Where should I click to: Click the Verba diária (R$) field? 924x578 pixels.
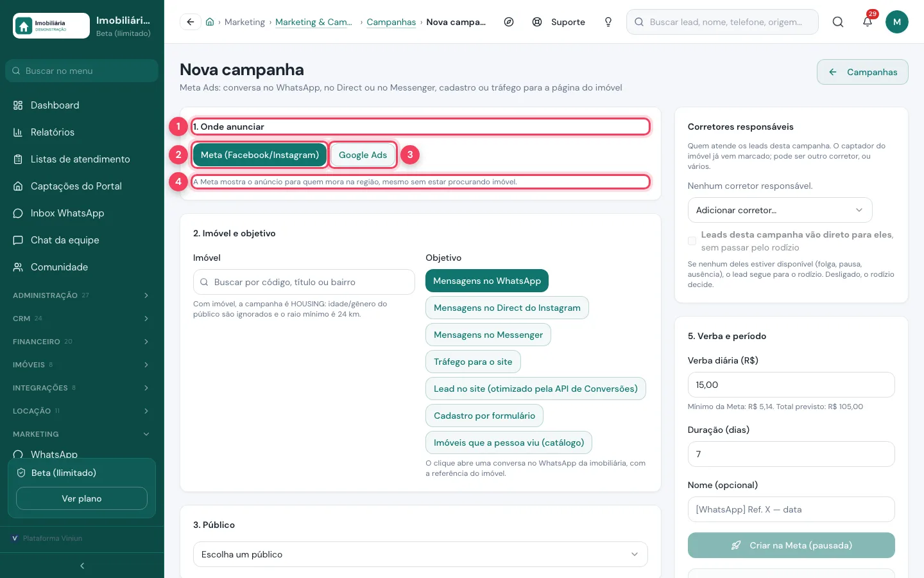(x=791, y=385)
